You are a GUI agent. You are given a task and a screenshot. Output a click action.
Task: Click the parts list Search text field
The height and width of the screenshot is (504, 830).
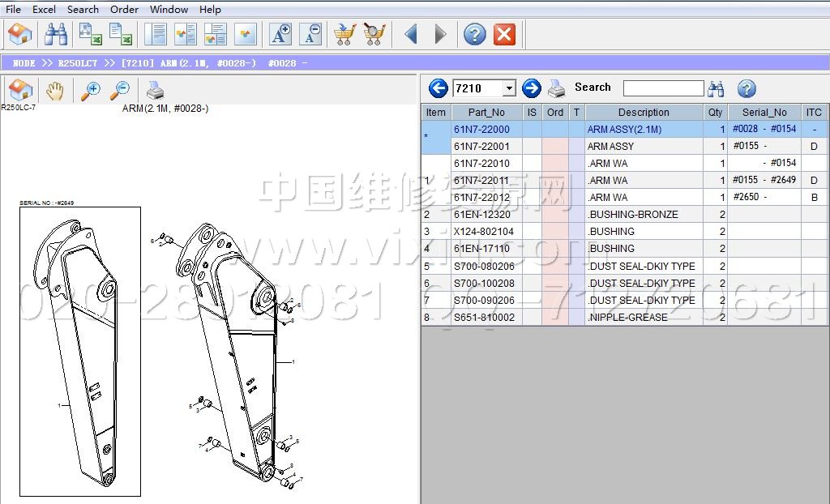coord(663,88)
